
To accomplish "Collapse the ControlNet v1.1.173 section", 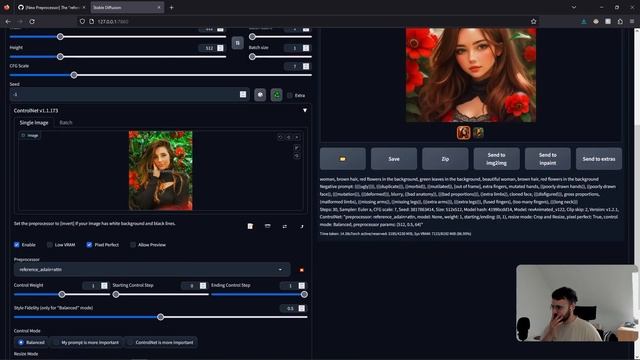I will 304,111.
